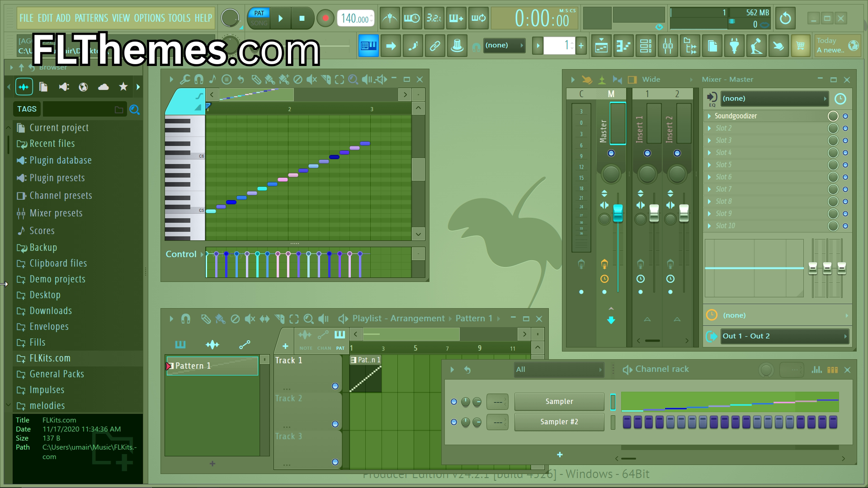The height and width of the screenshot is (488, 868).
Task: Open the Control event lane selector
Action: (x=184, y=254)
